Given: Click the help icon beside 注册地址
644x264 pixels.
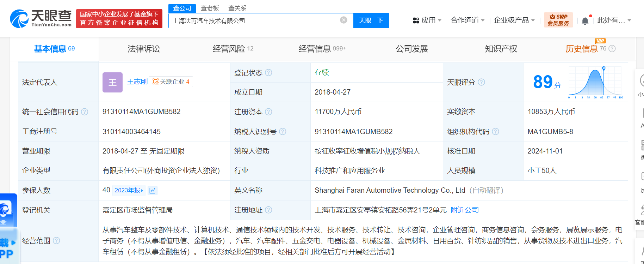Looking at the screenshot, I should tap(268, 210).
